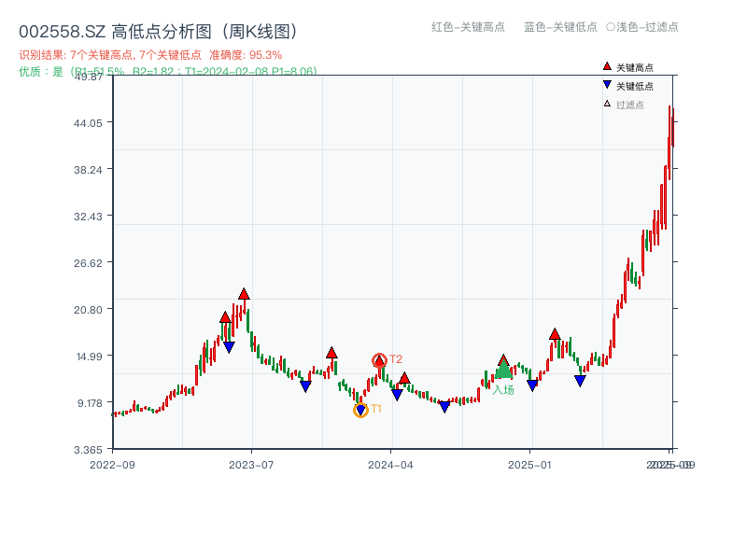747x560 pixels.
Task: Click the 38.24 y-axis label
Action: click(x=88, y=170)
